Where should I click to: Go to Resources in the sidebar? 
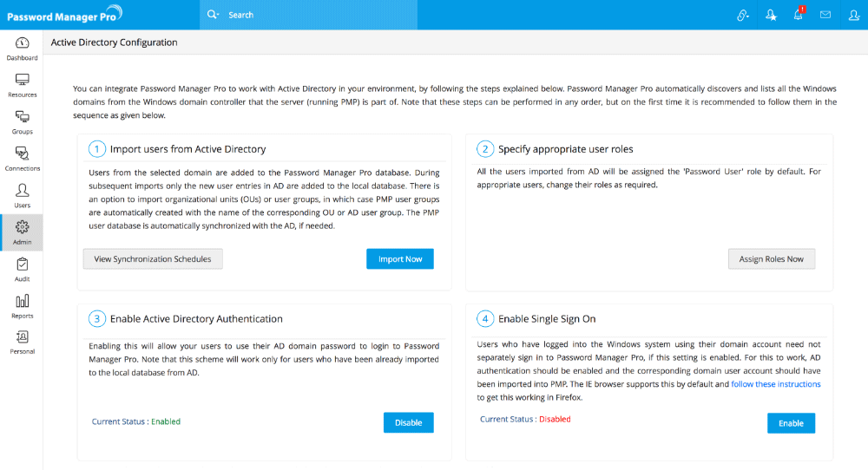tap(22, 86)
